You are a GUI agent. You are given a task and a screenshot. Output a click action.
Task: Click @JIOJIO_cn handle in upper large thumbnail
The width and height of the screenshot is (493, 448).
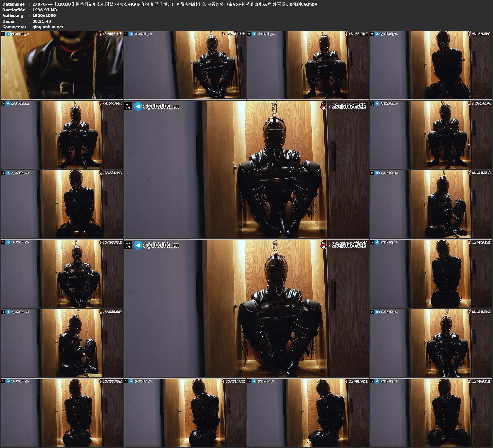[x=163, y=106]
